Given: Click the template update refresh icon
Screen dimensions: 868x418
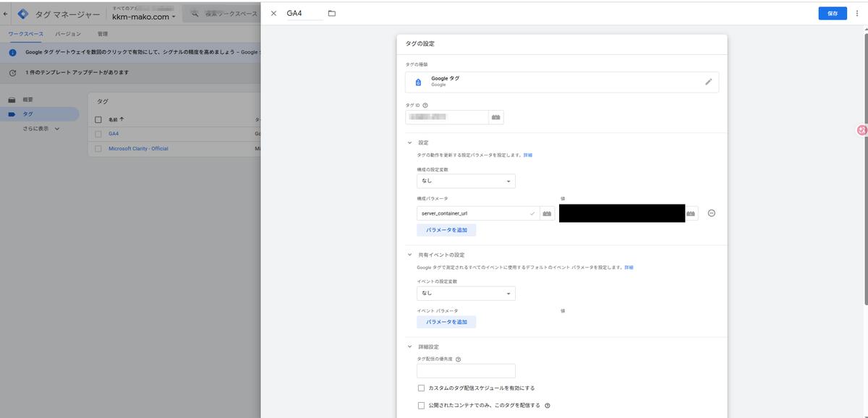Looking at the screenshot, I should [x=12, y=72].
